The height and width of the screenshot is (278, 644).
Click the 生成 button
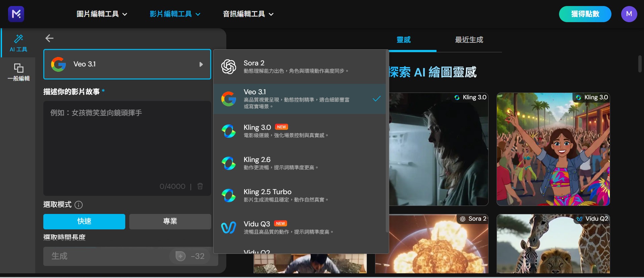[131, 256]
